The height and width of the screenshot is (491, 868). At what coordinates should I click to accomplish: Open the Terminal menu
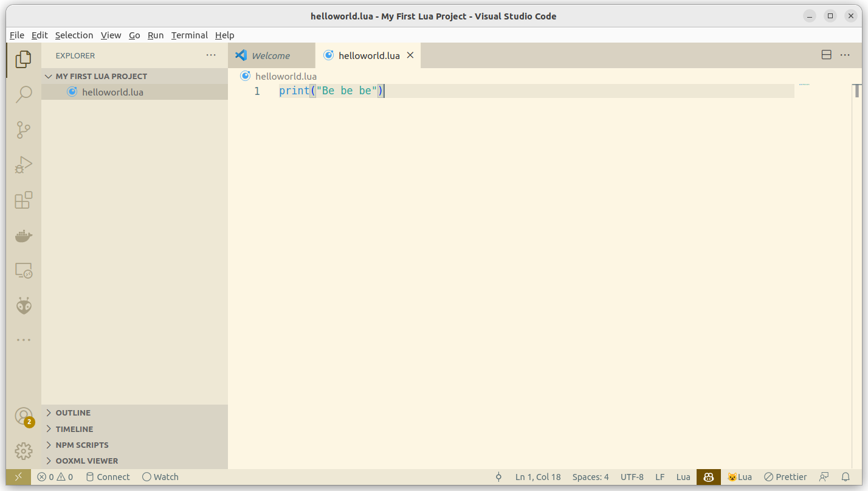tap(189, 35)
